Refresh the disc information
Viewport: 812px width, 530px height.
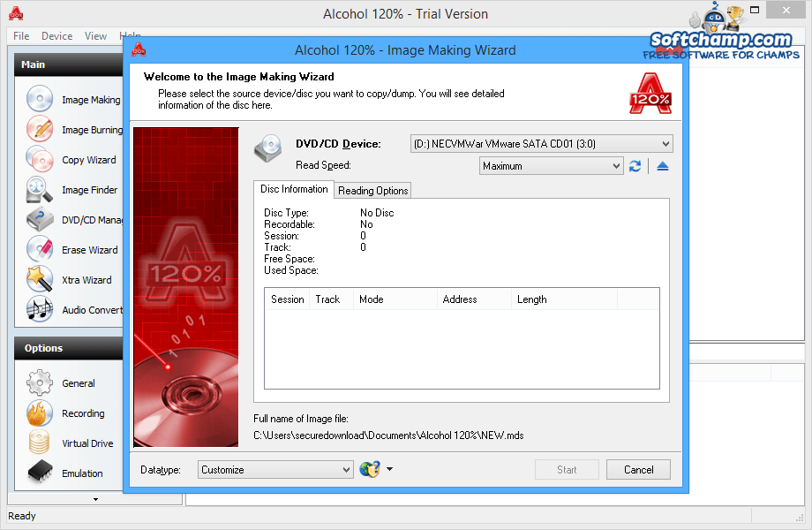pyautogui.click(x=635, y=166)
